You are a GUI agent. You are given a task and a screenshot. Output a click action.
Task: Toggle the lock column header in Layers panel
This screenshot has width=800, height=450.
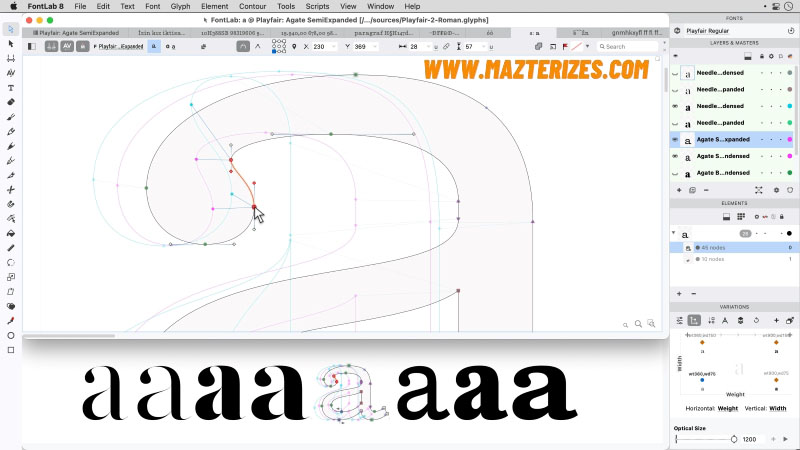(762, 56)
